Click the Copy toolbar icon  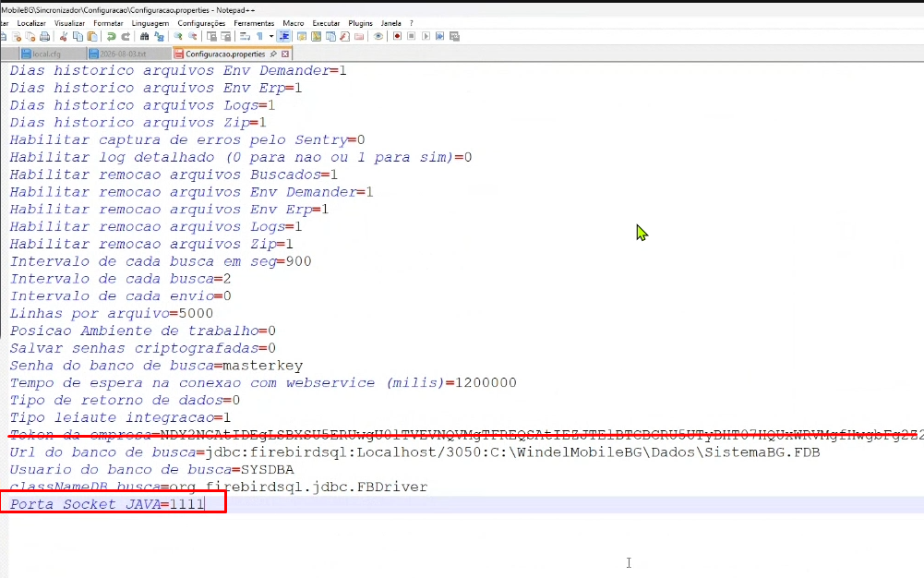(78, 37)
